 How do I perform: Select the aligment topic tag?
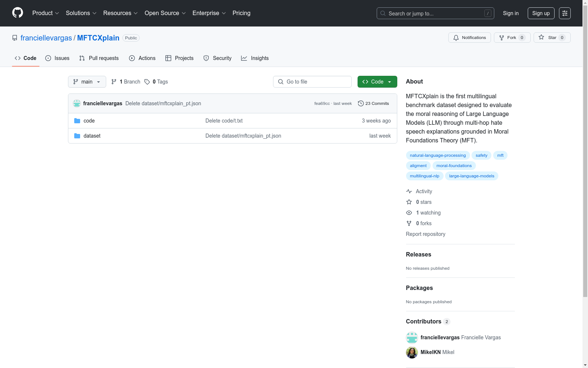pos(418,166)
